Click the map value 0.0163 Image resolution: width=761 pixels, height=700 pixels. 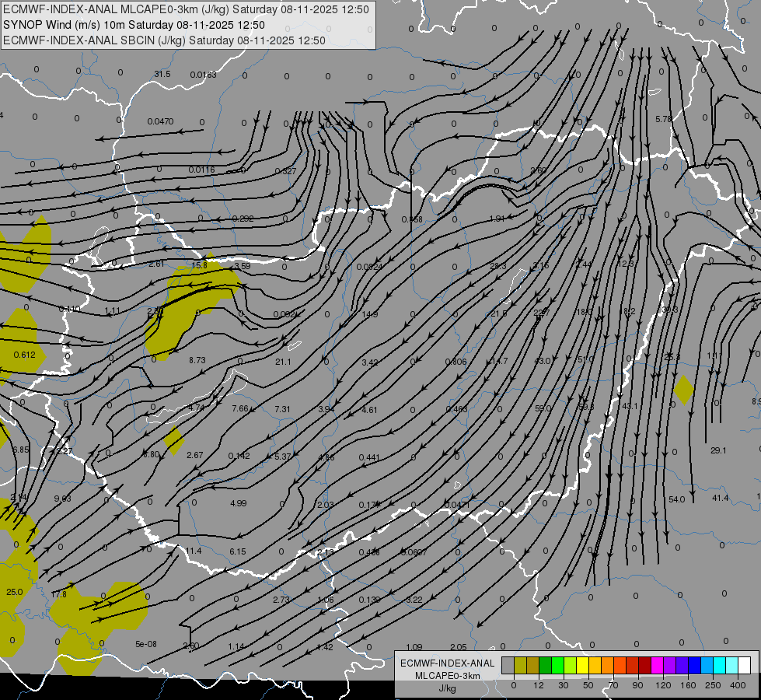(204, 75)
